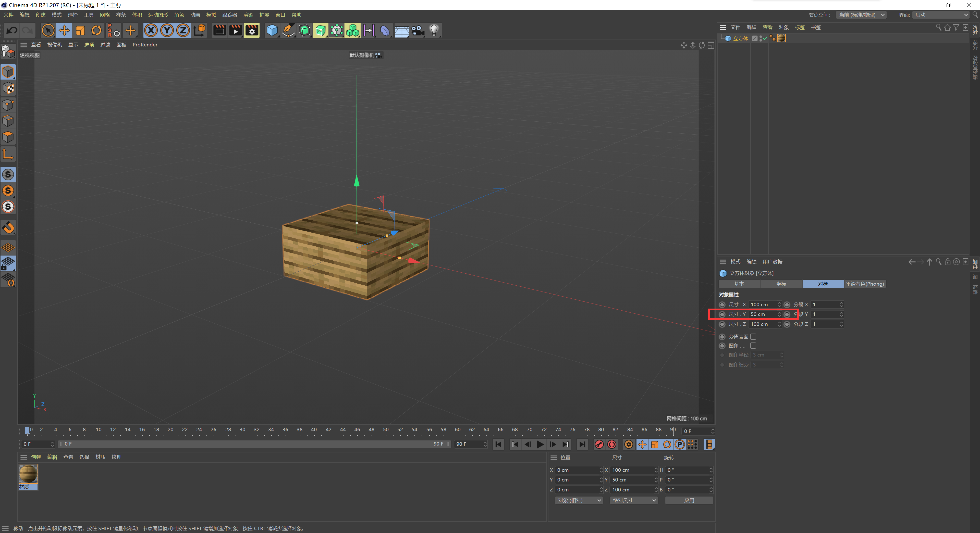Click stepper arrows of 分段 Z field
This screenshot has width=980, height=533.
(841, 324)
